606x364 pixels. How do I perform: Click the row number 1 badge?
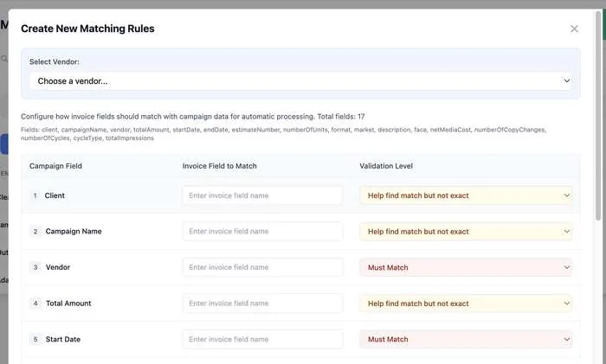tap(35, 195)
